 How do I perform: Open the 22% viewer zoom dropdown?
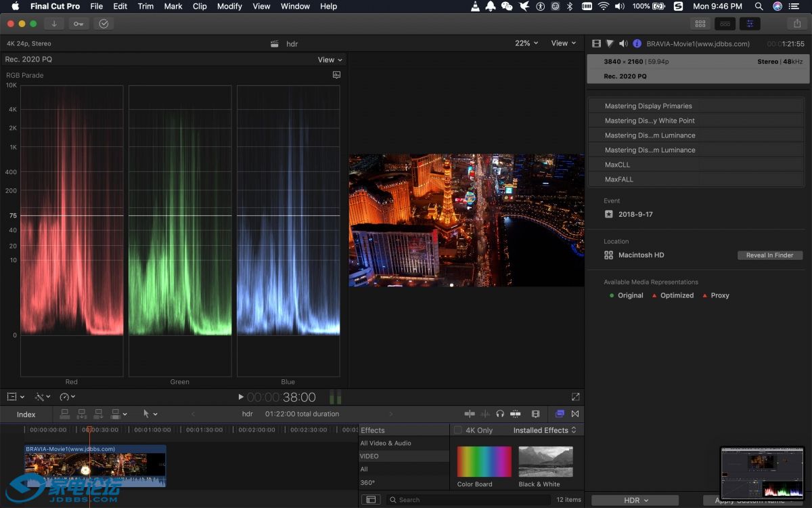tap(526, 43)
